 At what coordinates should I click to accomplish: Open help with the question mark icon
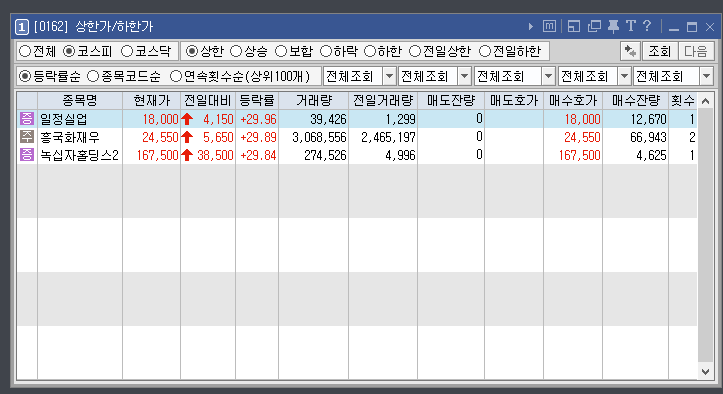coord(647,26)
